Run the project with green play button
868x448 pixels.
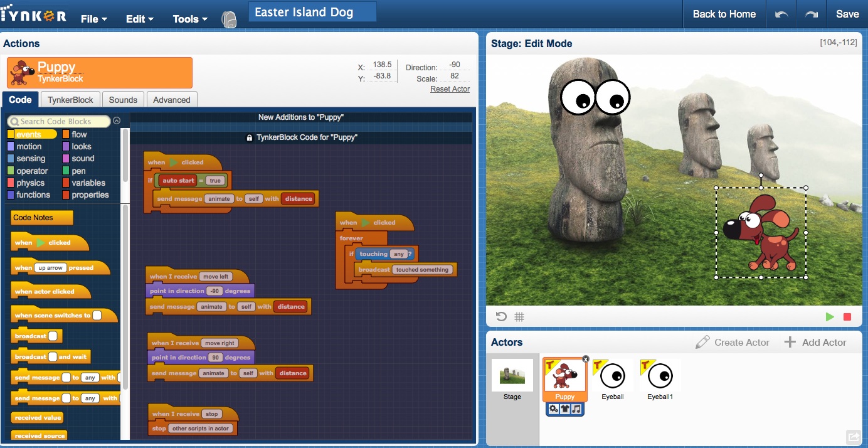pos(830,317)
